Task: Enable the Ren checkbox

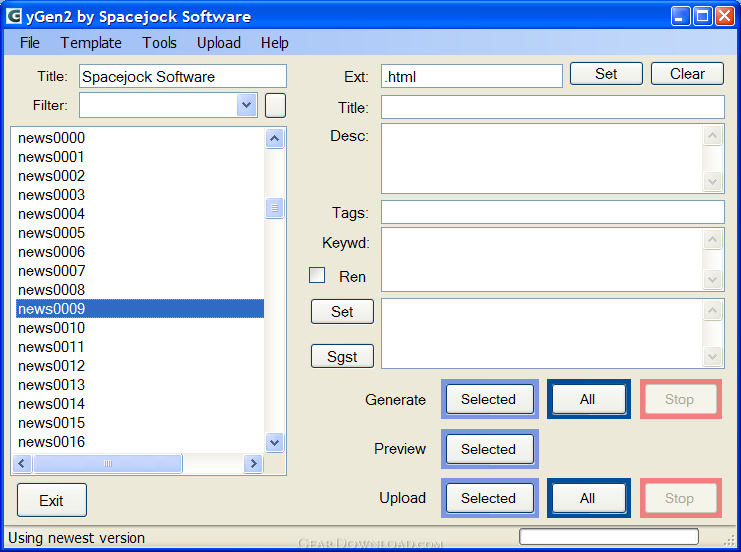Action: click(317, 276)
